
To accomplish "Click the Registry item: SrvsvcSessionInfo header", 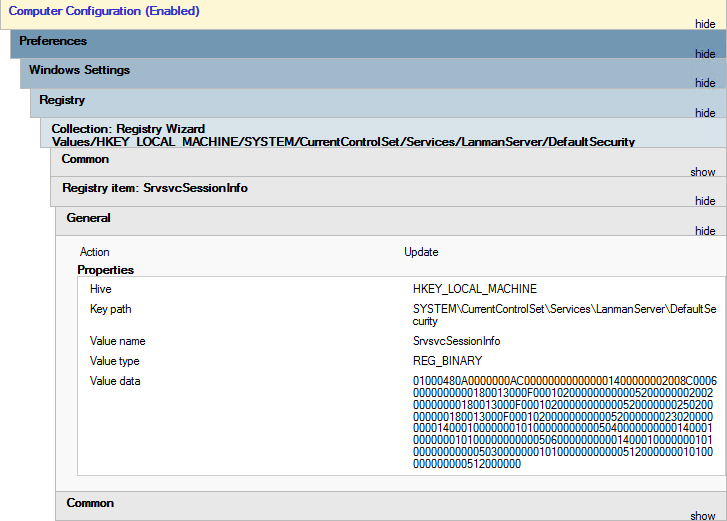I will tap(154, 188).
